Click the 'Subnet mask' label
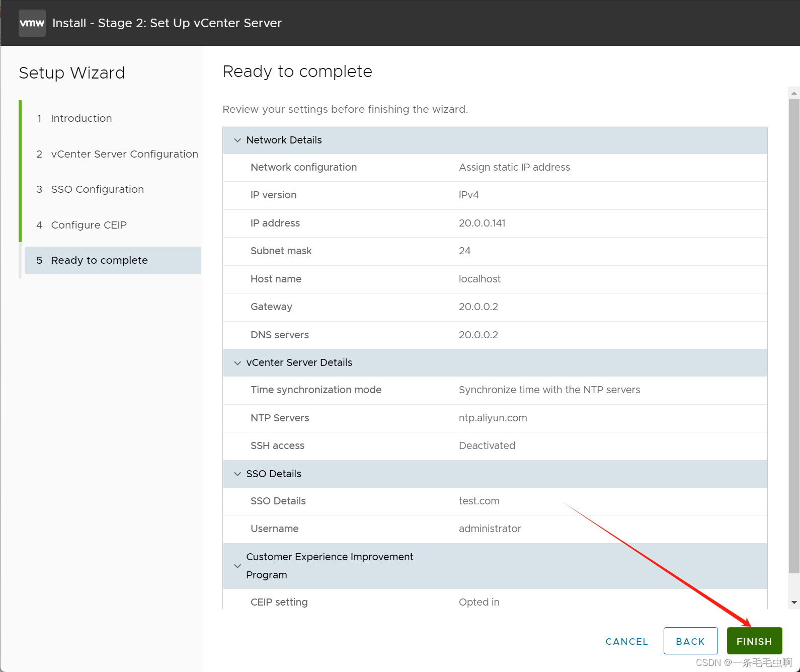The width and height of the screenshot is (800, 672). [x=281, y=251]
